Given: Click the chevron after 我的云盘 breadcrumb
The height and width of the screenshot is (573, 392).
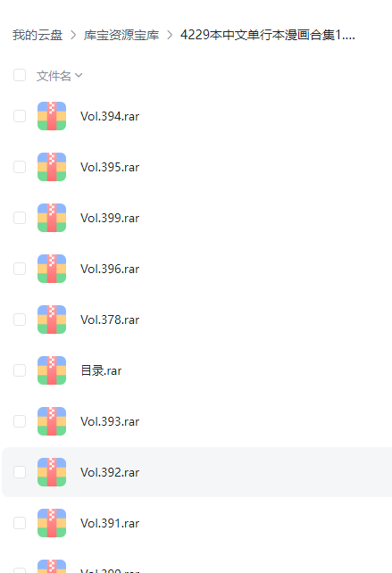Looking at the screenshot, I should pyautogui.click(x=73, y=35).
